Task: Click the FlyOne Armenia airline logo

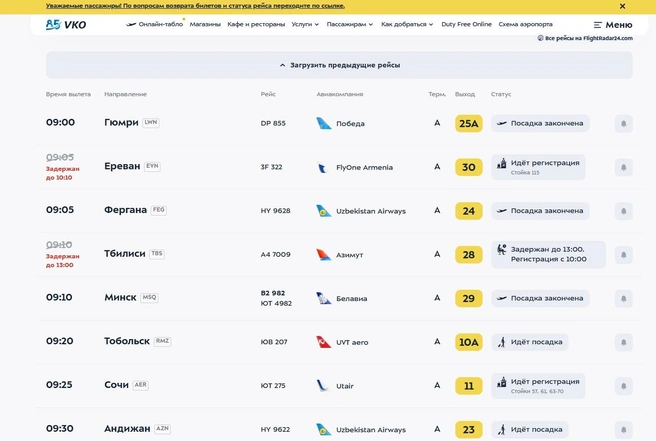Action: tap(323, 167)
